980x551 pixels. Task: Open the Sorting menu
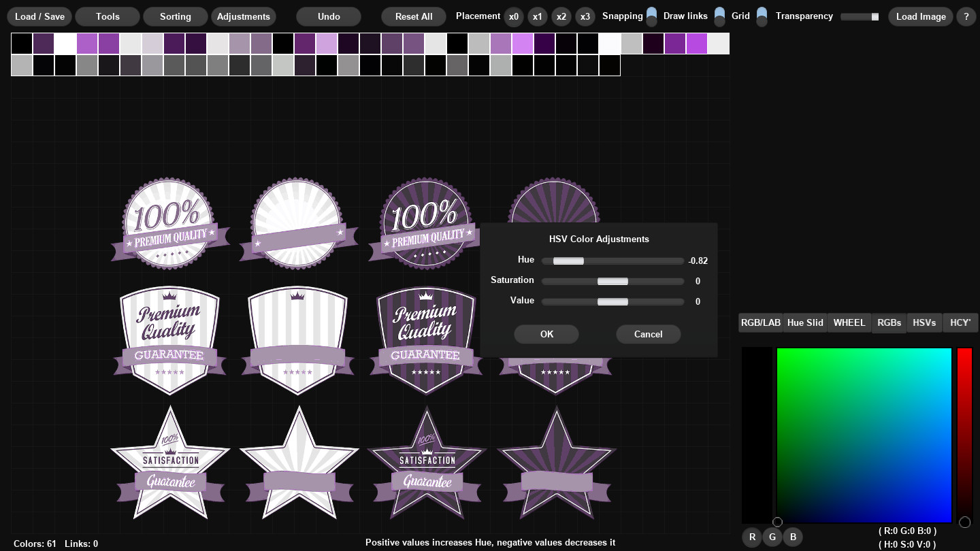(175, 16)
